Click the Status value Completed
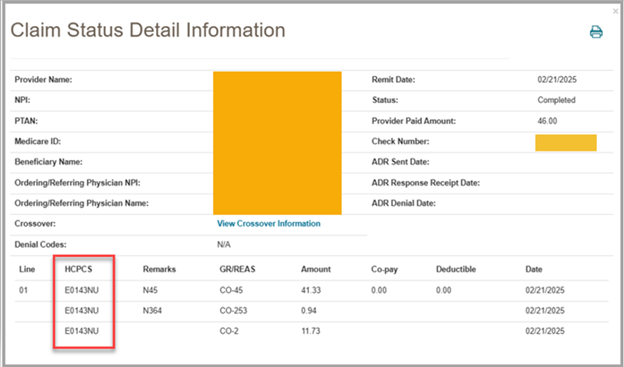This screenshot has width=624, height=367. click(x=556, y=100)
